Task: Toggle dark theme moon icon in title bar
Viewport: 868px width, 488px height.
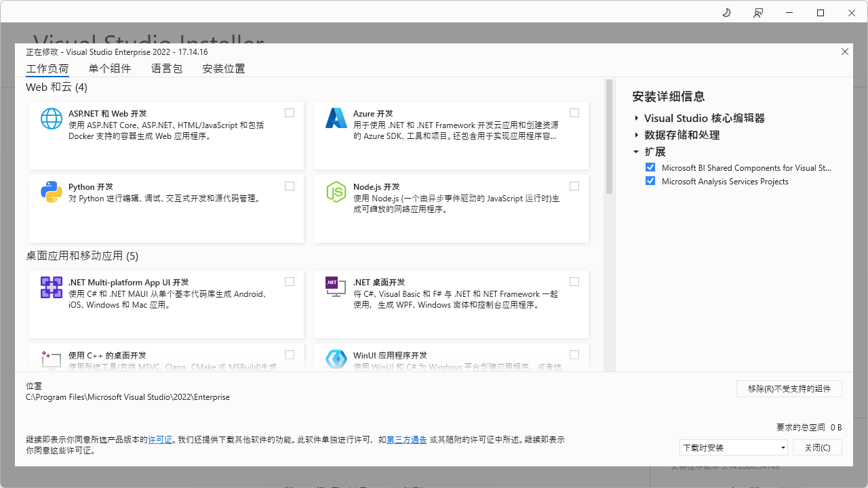Action: click(x=726, y=13)
